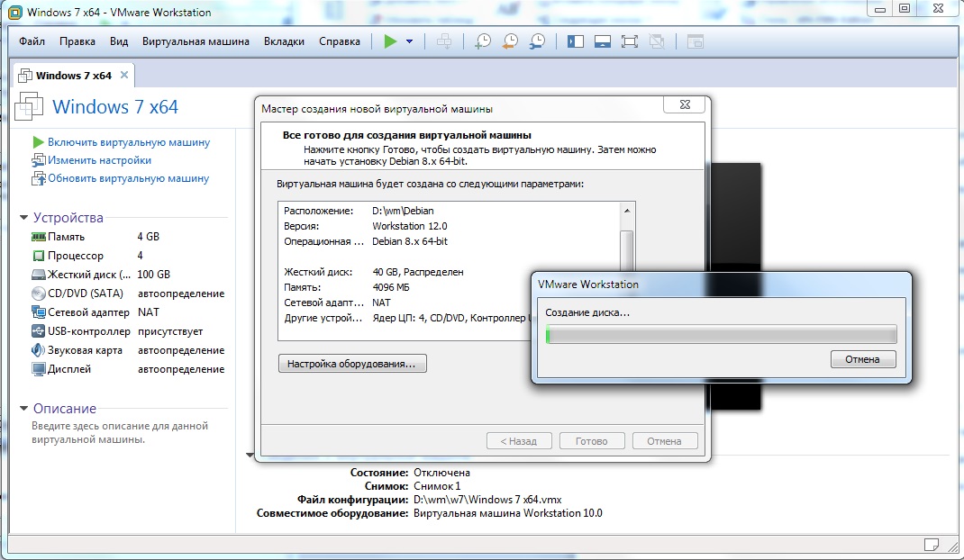Select the Память device row
The height and width of the screenshot is (560, 964).
click(128, 237)
